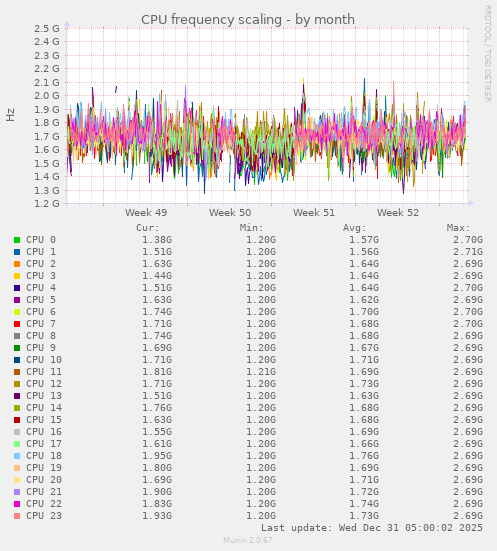Click the '1.2 G' y-axis label
Viewport: 497px width, 551px height.
pos(47,203)
